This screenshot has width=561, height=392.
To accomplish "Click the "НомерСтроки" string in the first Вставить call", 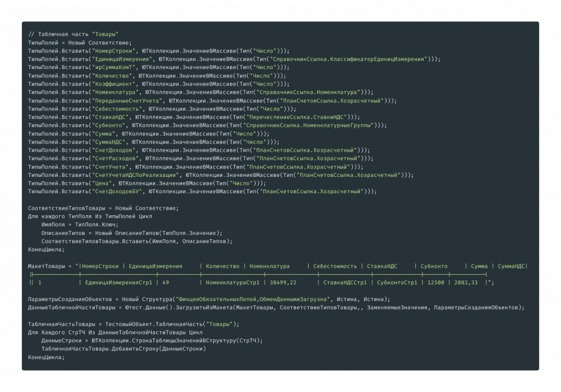I will pos(113,51).
